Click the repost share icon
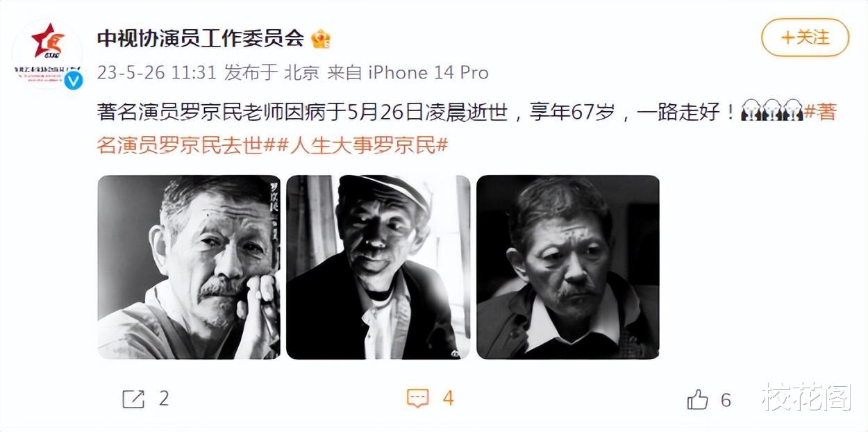Screen dimensions: 868x432 (133, 399)
